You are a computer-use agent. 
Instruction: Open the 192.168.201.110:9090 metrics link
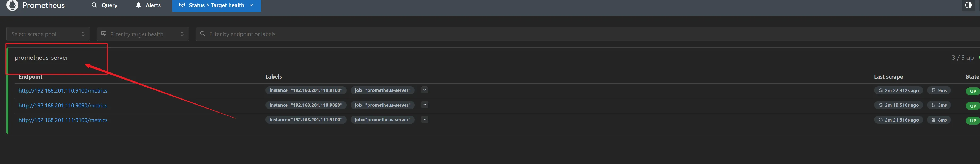point(63,106)
